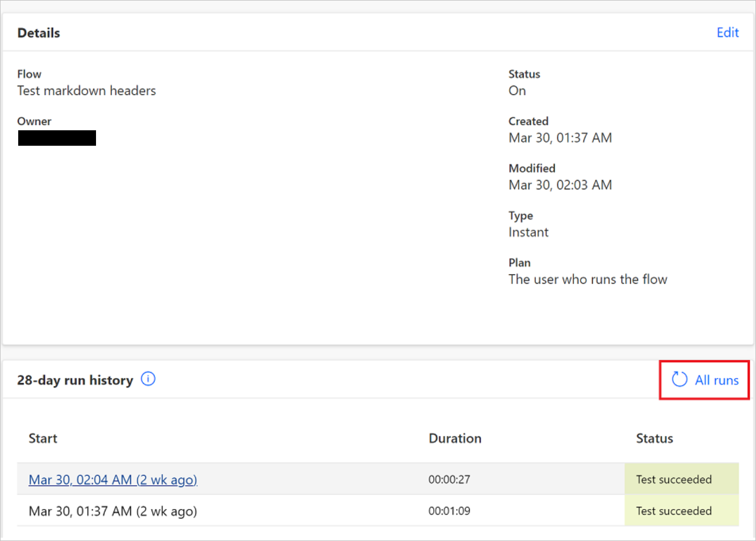
Task: Click Edit to modify flow details
Action: [727, 32]
